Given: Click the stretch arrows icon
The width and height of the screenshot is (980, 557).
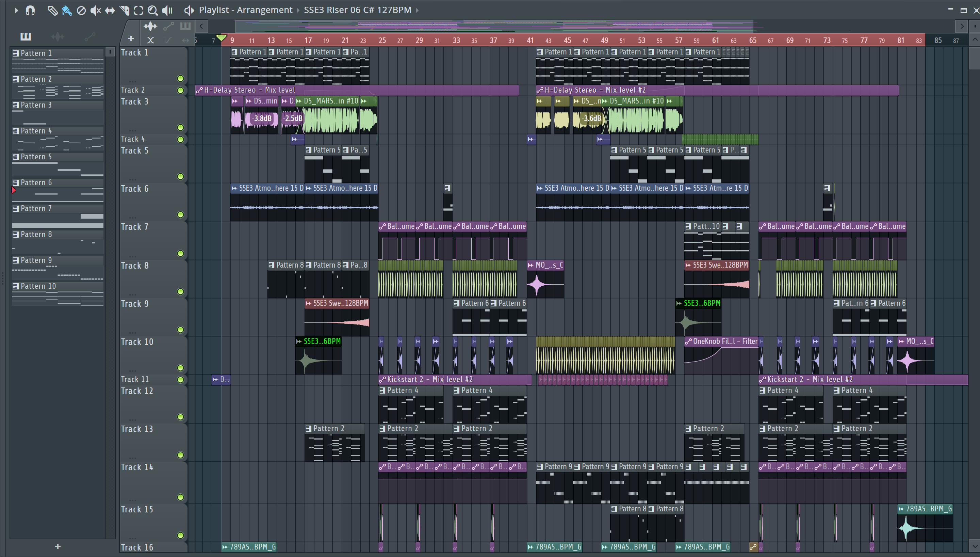Looking at the screenshot, I should [186, 40].
